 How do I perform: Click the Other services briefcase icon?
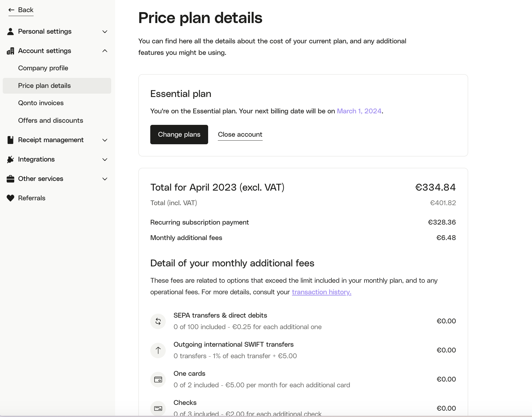pos(10,179)
